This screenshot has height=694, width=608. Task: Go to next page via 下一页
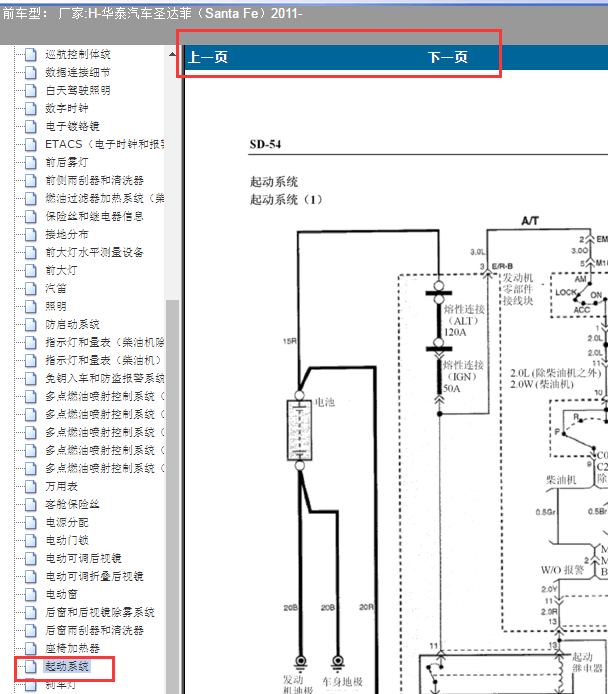(448, 57)
